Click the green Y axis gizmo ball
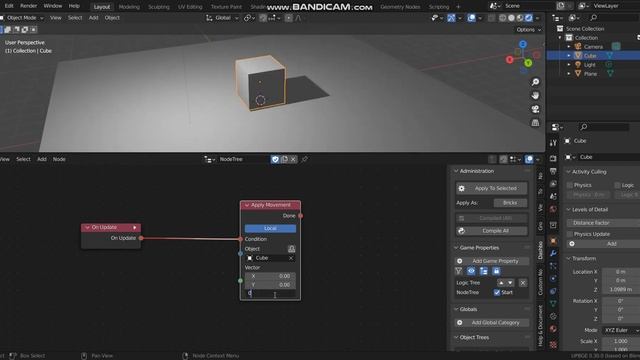The width and height of the screenshot is (640, 360). click(528, 63)
